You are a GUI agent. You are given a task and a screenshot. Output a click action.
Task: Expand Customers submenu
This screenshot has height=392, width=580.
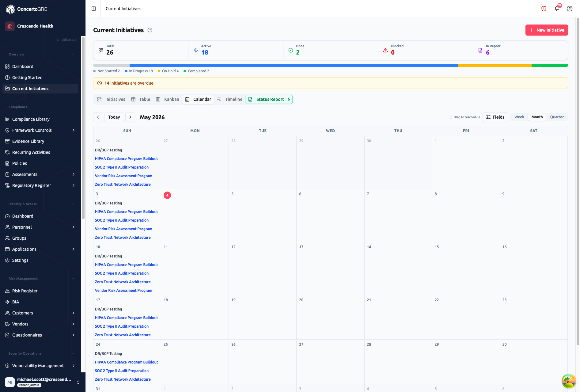click(74, 313)
